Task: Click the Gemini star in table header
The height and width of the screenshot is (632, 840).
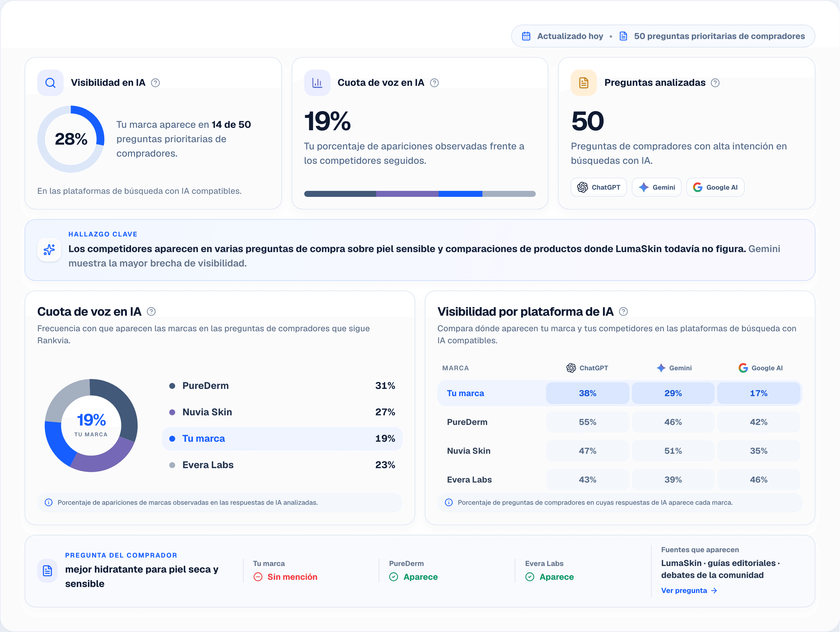Action: [661, 368]
